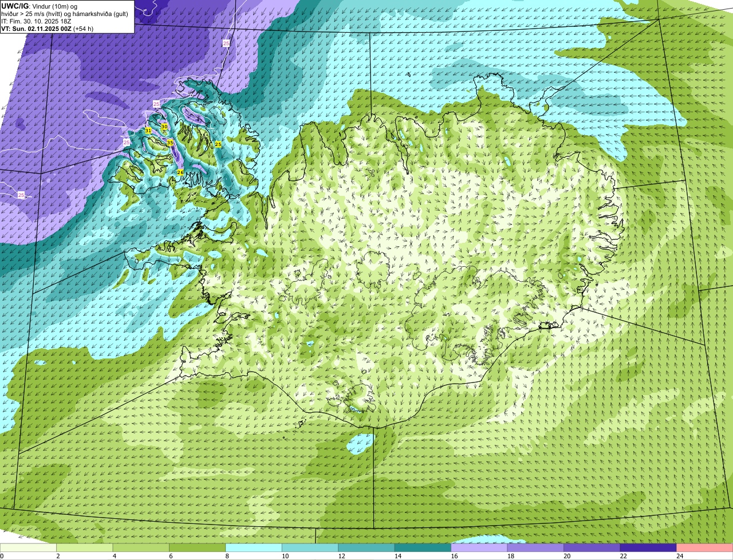Screen dimensions: 733x560
Task: Click the 22–24 m/s deep indigo swatch
Action: (648, 547)
